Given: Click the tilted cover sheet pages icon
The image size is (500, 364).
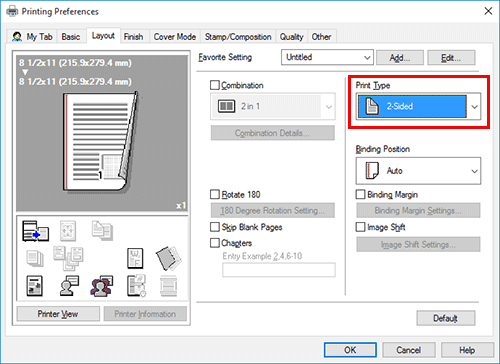Looking at the screenshot, I should tap(169, 258).
